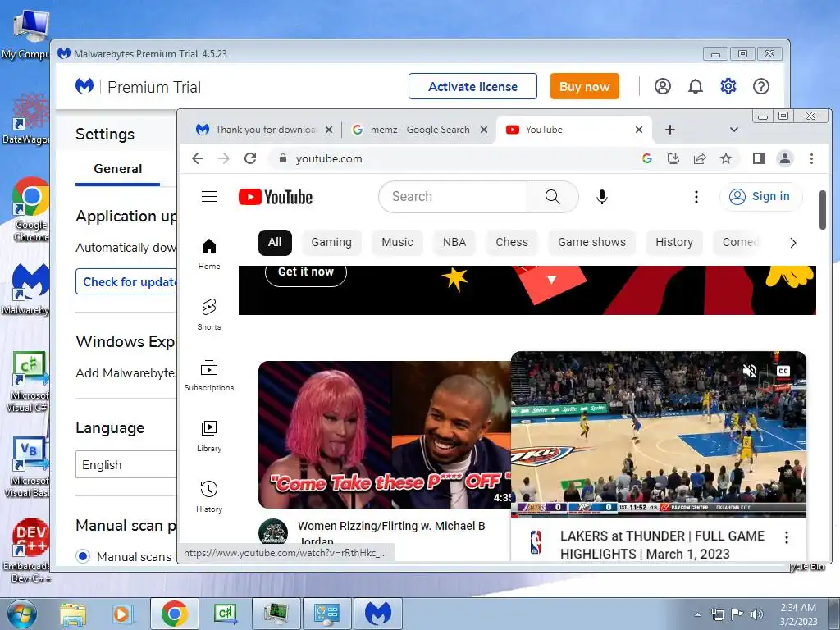Click Chrome back arrow
The width and height of the screenshot is (840, 630).
pos(198,158)
